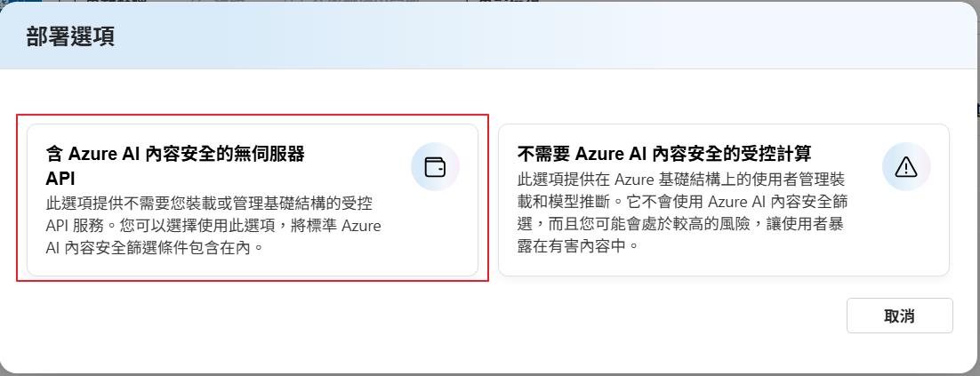Viewport: 980px width, 376px height.
Task: Click the heading 不需要 Azure AI 內容安全的受控計算
Action: click(x=664, y=154)
